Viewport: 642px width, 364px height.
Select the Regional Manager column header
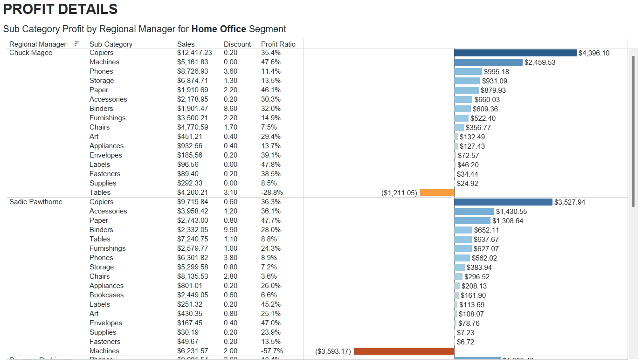(38, 44)
